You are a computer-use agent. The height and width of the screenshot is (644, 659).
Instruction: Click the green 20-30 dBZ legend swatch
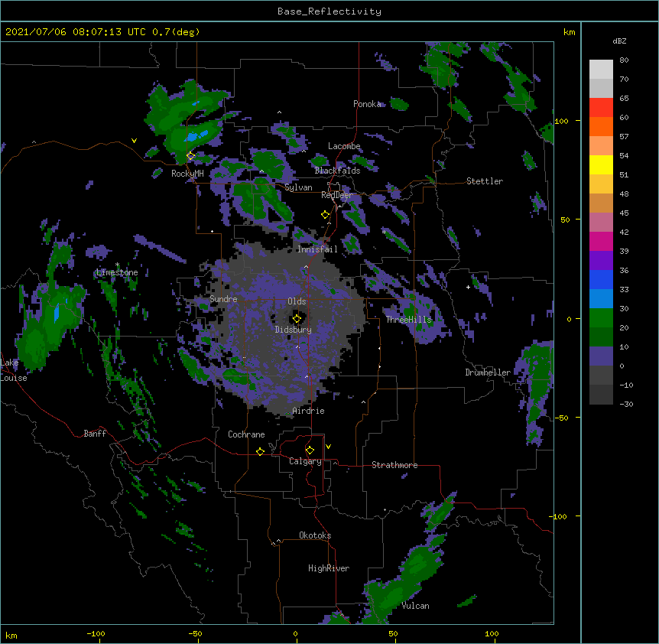(601, 318)
